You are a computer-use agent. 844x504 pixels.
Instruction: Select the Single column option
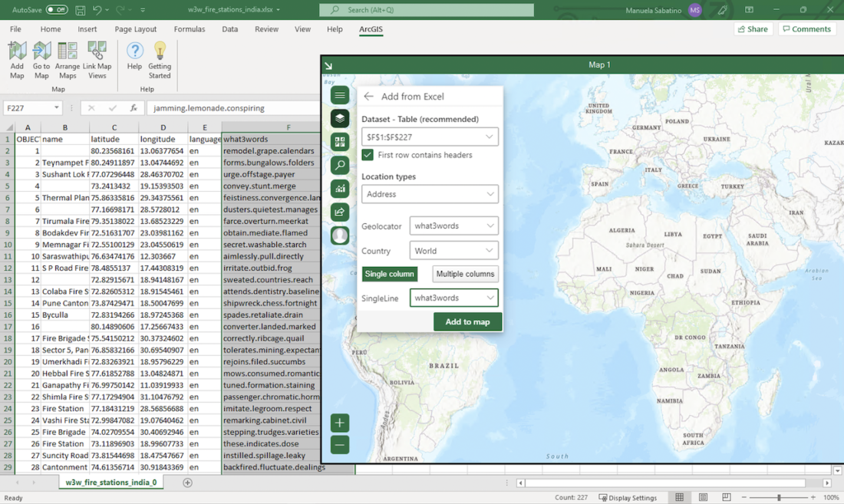[x=390, y=274]
